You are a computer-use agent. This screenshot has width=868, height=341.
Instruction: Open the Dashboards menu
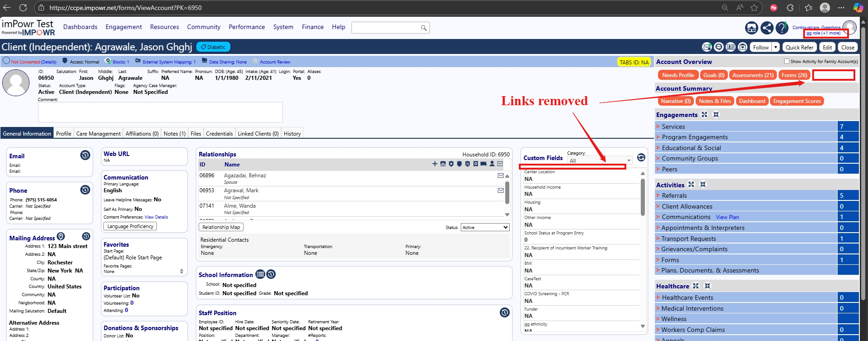coord(80,27)
